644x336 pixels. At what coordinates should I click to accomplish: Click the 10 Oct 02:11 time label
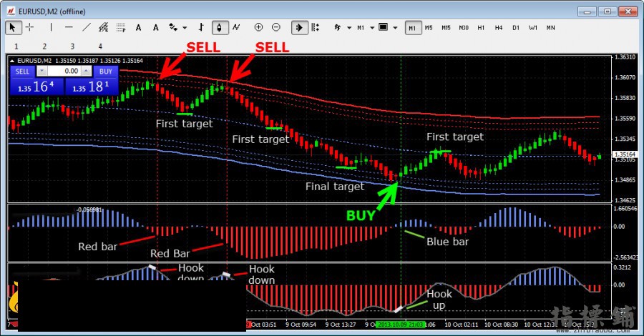click(x=462, y=325)
